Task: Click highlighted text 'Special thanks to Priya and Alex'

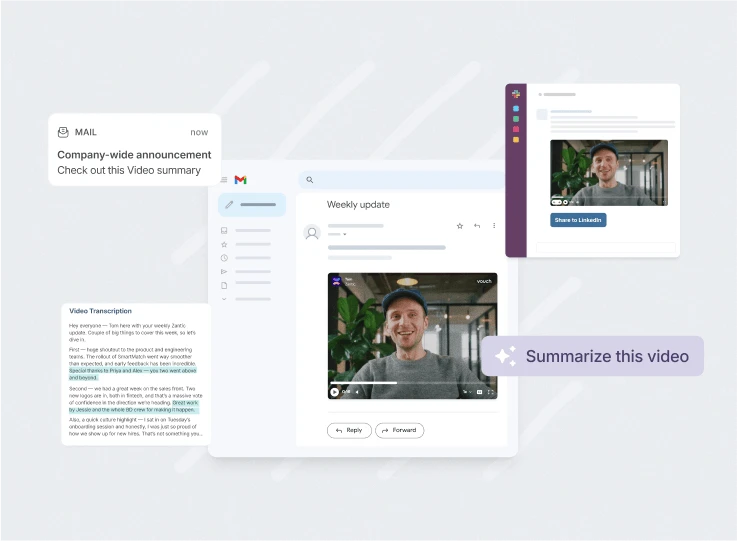Action: tap(105, 370)
